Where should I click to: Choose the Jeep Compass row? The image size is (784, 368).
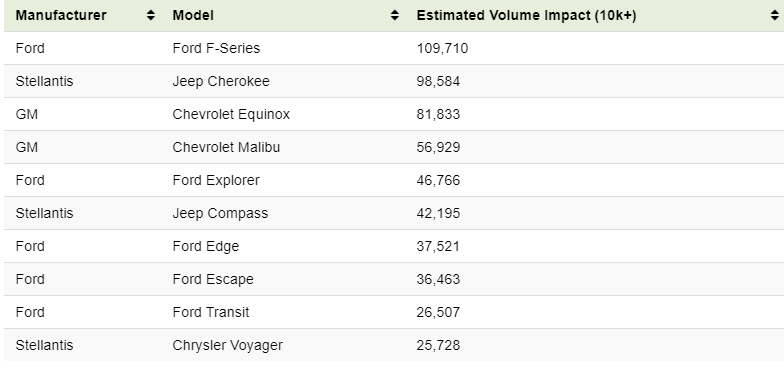click(x=394, y=214)
